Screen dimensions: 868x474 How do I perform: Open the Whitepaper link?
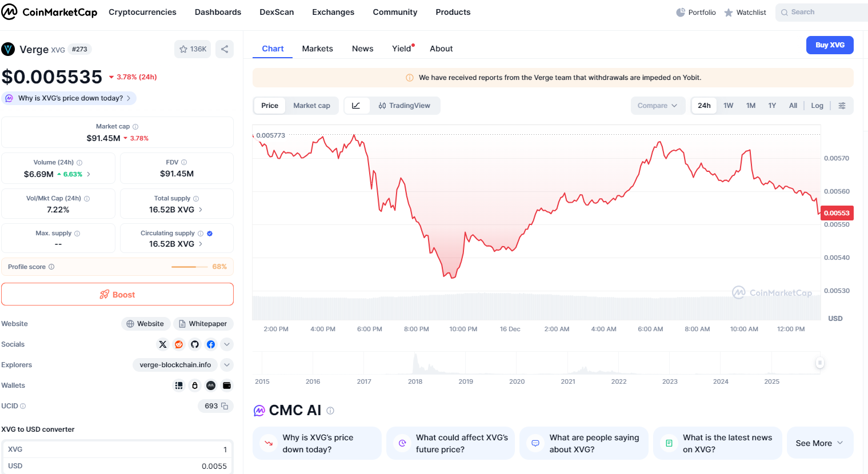[203, 324]
